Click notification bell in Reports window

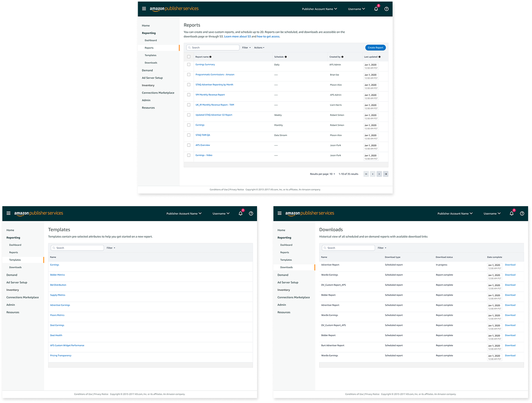[376, 9]
